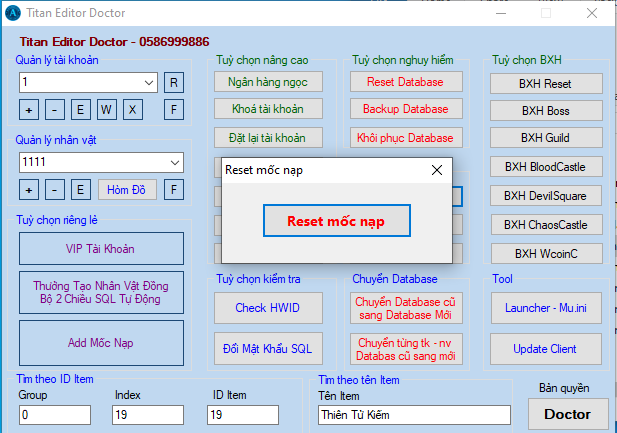Open Hòm Đồ for the character
This screenshot has width=617, height=433.
click(126, 189)
